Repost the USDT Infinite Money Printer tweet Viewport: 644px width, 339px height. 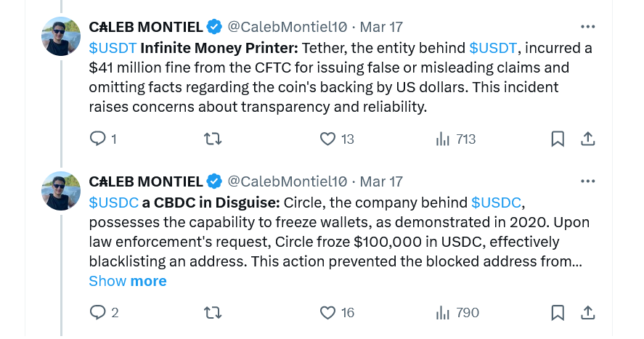(213, 139)
